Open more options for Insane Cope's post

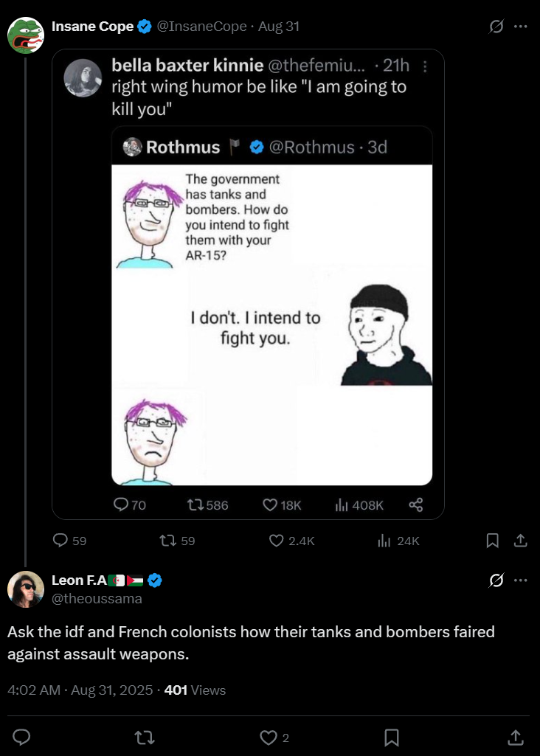click(x=521, y=27)
